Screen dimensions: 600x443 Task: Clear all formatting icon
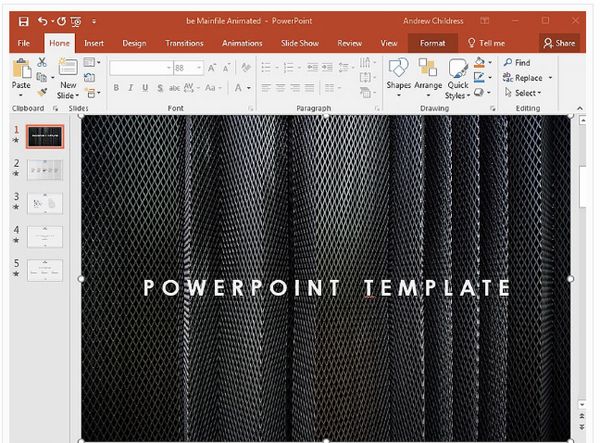246,68
